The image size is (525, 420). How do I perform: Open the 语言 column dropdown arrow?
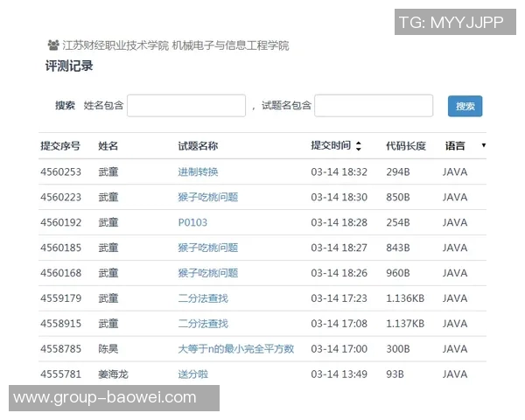[x=483, y=145]
